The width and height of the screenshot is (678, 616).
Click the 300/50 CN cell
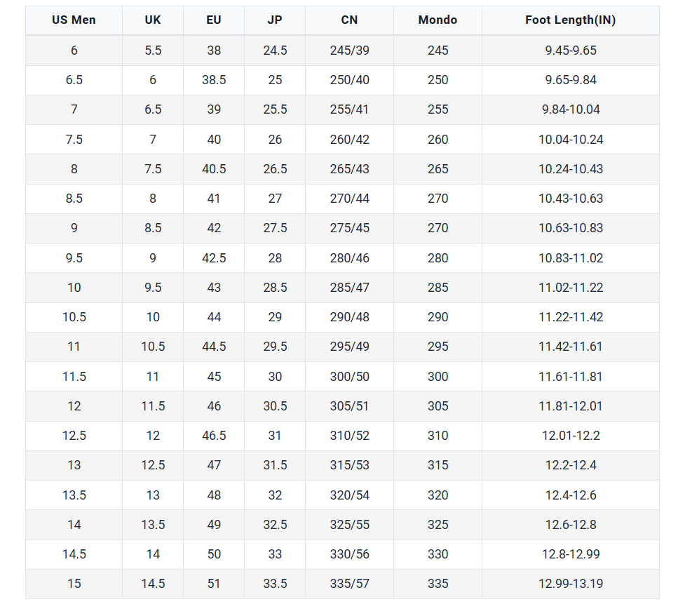coord(349,377)
